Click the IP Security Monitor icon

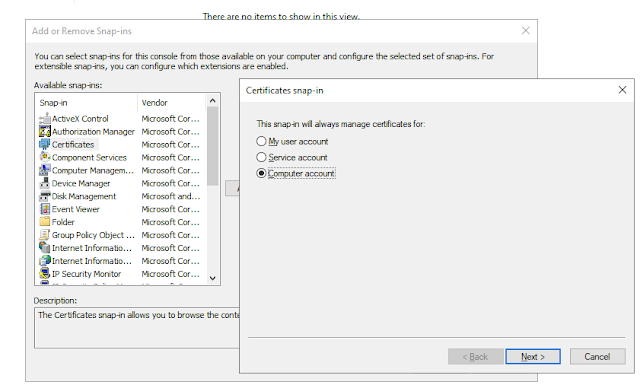44,274
